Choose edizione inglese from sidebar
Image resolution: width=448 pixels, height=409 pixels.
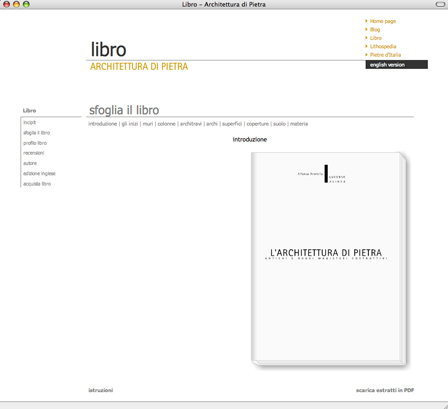[x=39, y=173]
